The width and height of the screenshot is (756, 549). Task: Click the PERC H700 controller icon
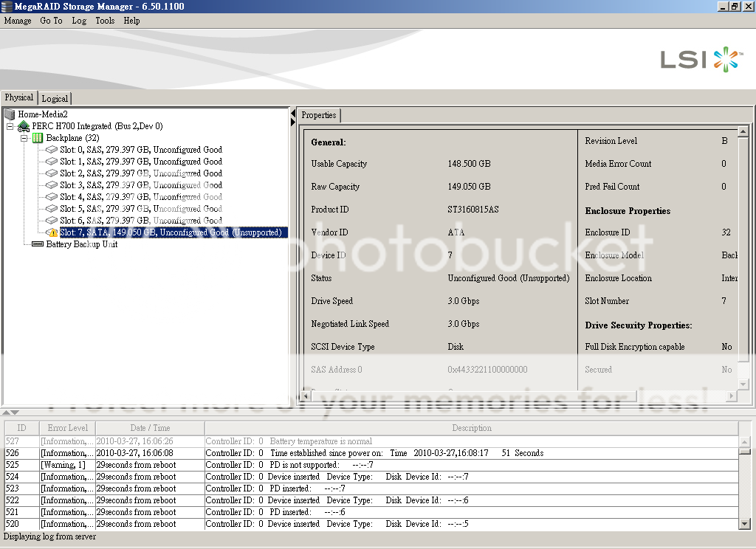pyautogui.click(x=24, y=126)
